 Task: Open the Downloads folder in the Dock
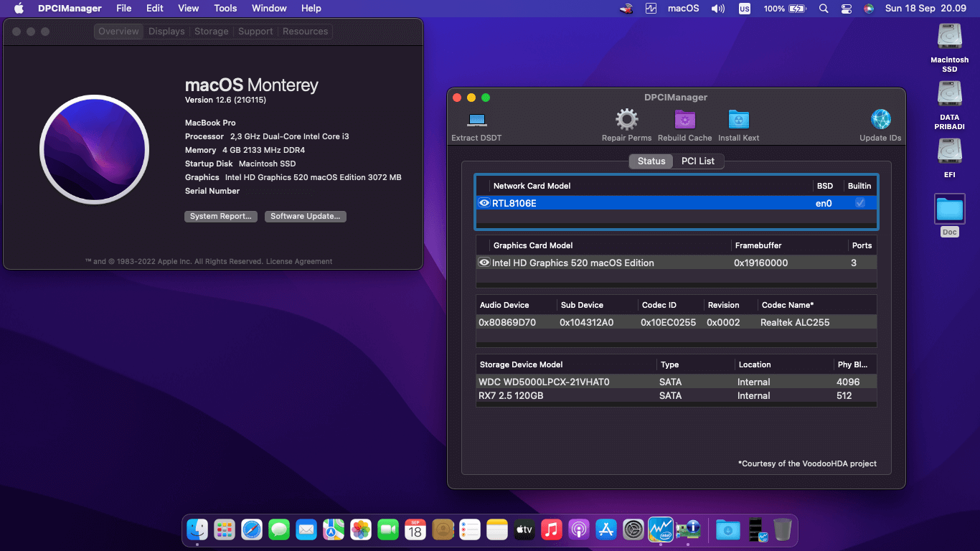(x=728, y=529)
